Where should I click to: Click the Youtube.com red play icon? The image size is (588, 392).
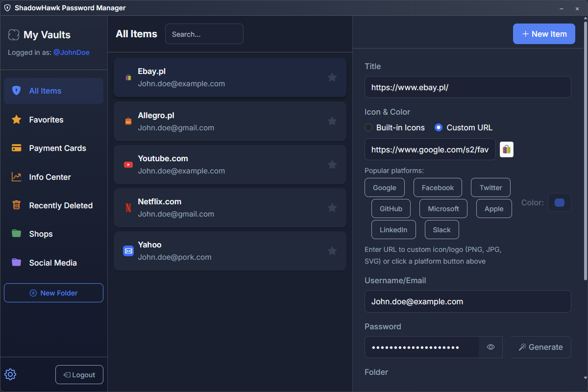[128, 165]
